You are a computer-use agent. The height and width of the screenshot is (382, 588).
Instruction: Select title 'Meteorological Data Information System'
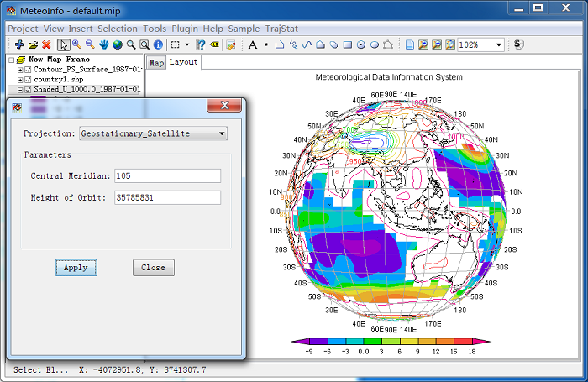[389, 77]
